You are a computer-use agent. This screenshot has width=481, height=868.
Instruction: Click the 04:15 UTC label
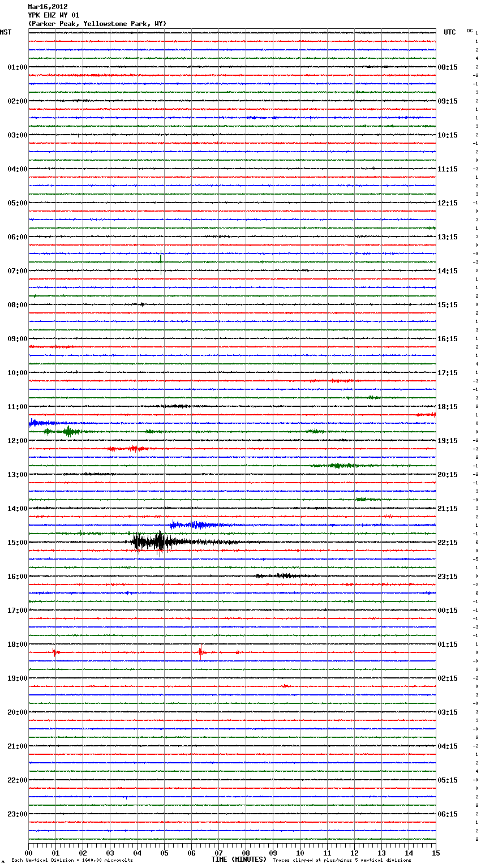tap(448, 746)
